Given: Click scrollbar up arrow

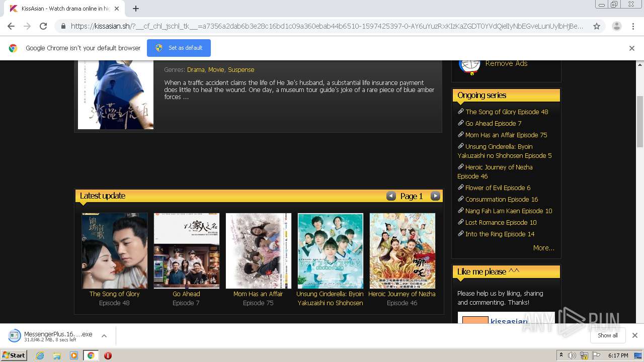Looking at the screenshot, I should click(640, 64).
